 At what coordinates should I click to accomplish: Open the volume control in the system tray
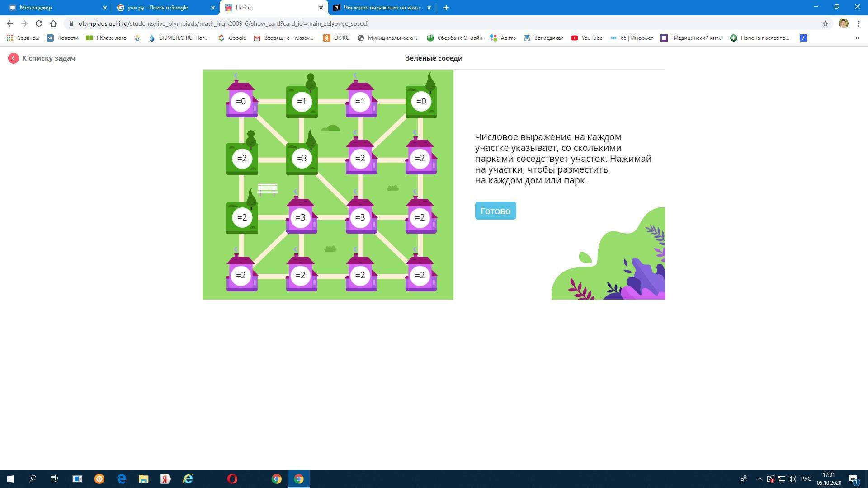[792, 479]
